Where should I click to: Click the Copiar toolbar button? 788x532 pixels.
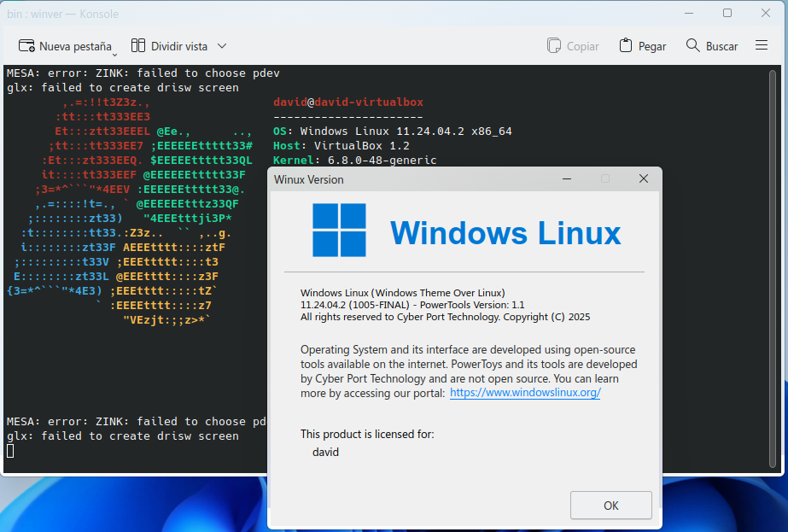pyautogui.click(x=573, y=46)
